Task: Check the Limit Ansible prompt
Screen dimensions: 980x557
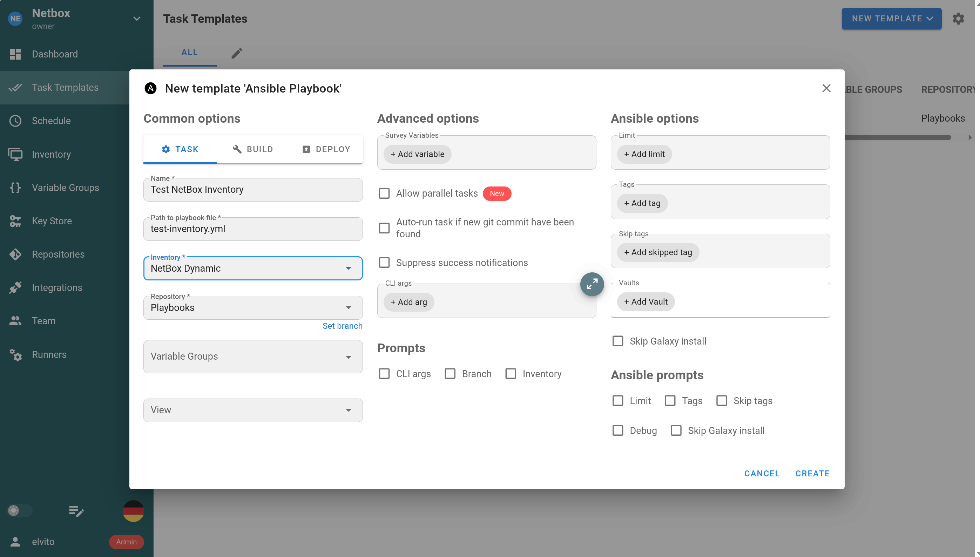Action: click(x=618, y=401)
